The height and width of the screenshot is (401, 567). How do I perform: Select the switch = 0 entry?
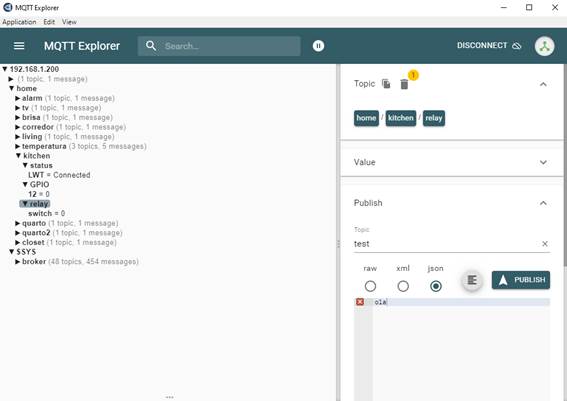tap(47, 213)
